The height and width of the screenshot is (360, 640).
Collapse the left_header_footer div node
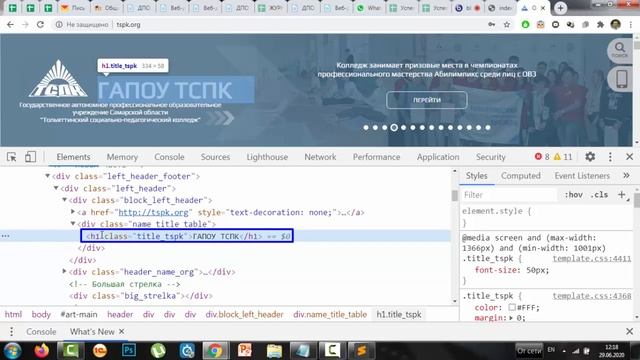click(x=47, y=176)
